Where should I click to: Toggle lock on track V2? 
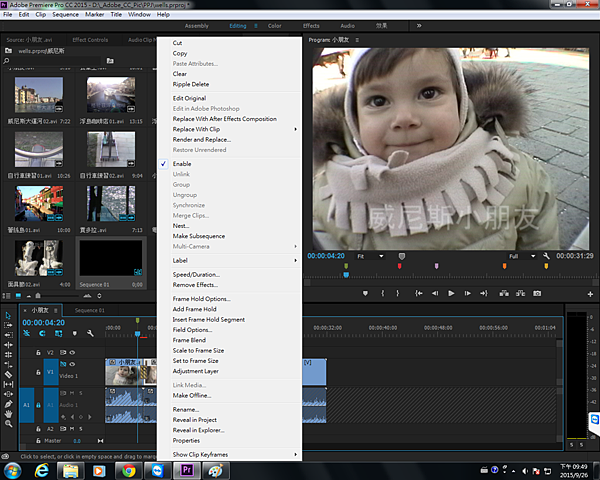[x=38, y=353]
